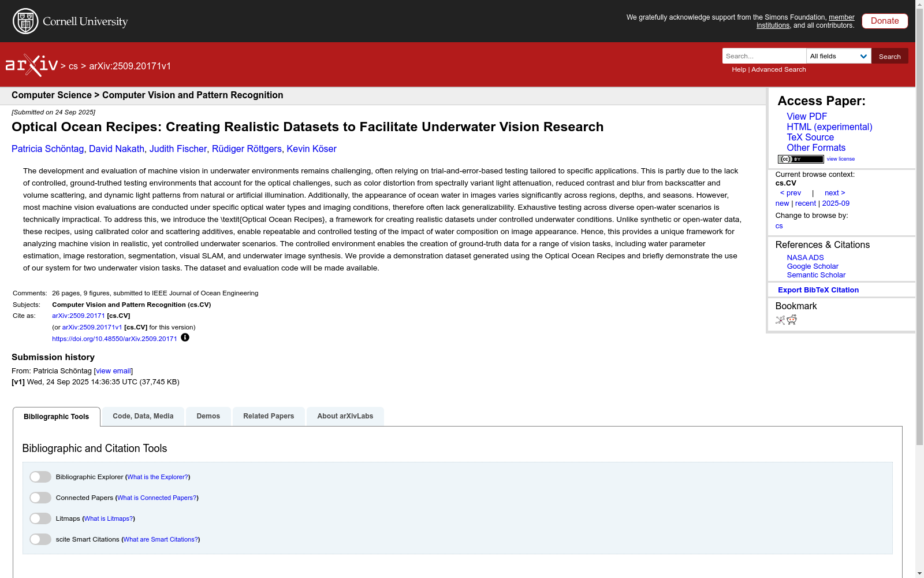This screenshot has width=924, height=578.
Task: Open Advanced Search link
Action: pyautogui.click(x=778, y=69)
